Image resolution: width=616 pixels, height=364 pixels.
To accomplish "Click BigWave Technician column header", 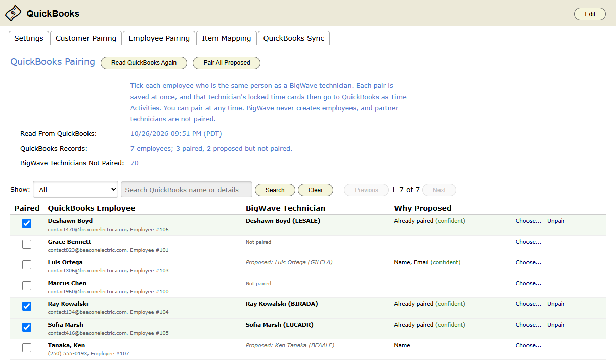I will click(x=285, y=208).
